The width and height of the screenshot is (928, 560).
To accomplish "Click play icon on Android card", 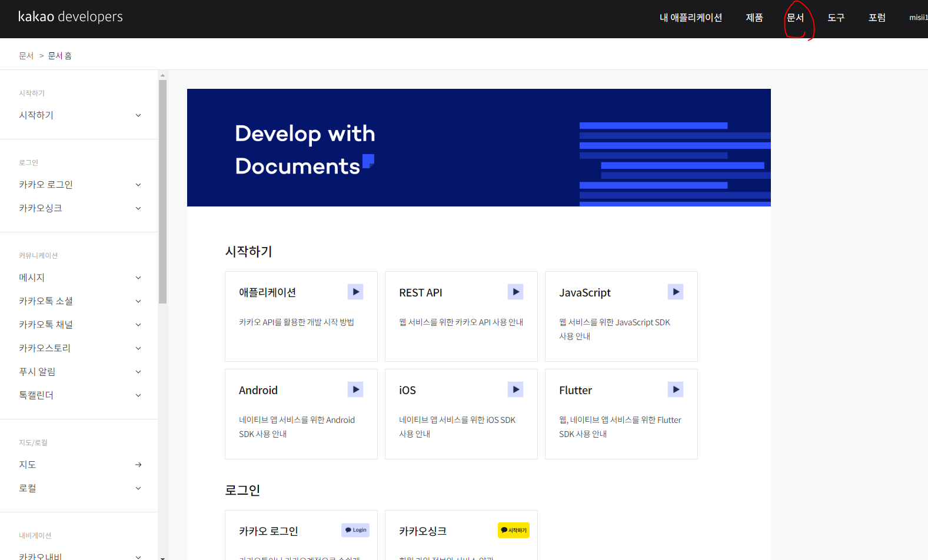I will click(x=355, y=389).
